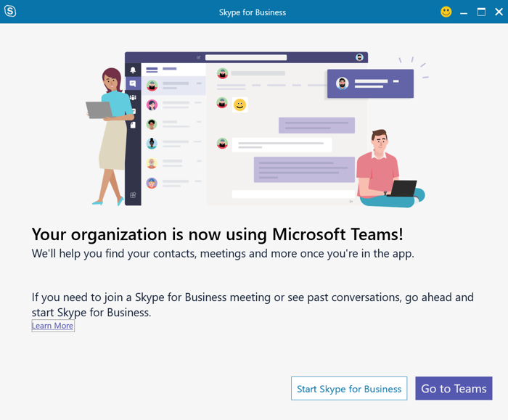Click the Skype logo in title bar

click(x=10, y=12)
